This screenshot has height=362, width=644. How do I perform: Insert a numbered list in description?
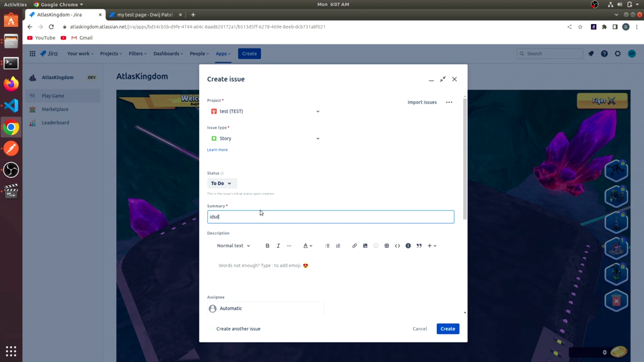(x=338, y=246)
